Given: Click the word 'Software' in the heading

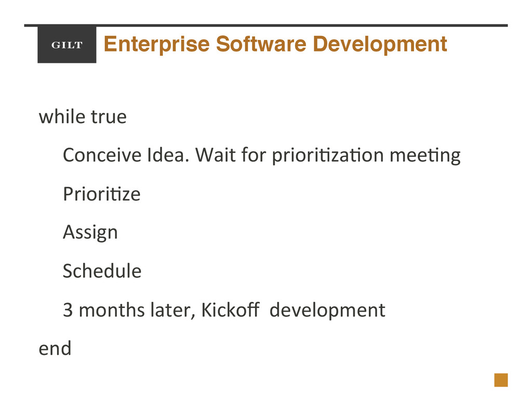Looking at the screenshot, I should [x=261, y=44].
